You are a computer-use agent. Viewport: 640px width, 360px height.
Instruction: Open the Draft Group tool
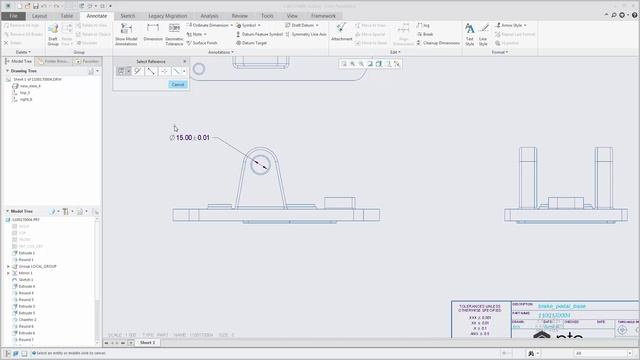[x=53, y=33]
